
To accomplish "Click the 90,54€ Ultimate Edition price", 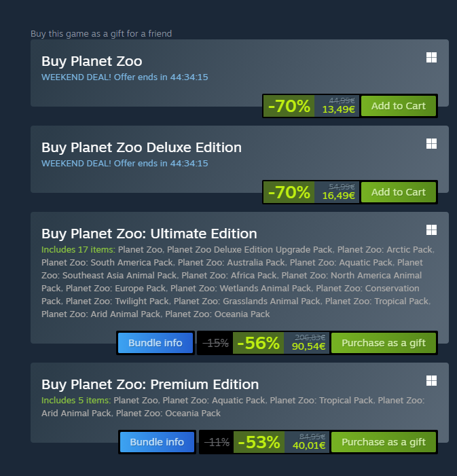I will pyautogui.click(x=308, y=346).
